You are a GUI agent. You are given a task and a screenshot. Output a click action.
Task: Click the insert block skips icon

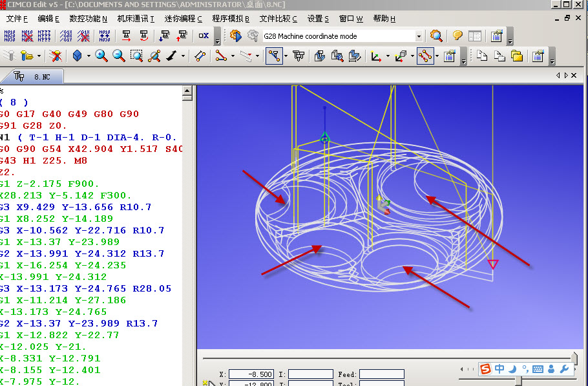(66, 36)
